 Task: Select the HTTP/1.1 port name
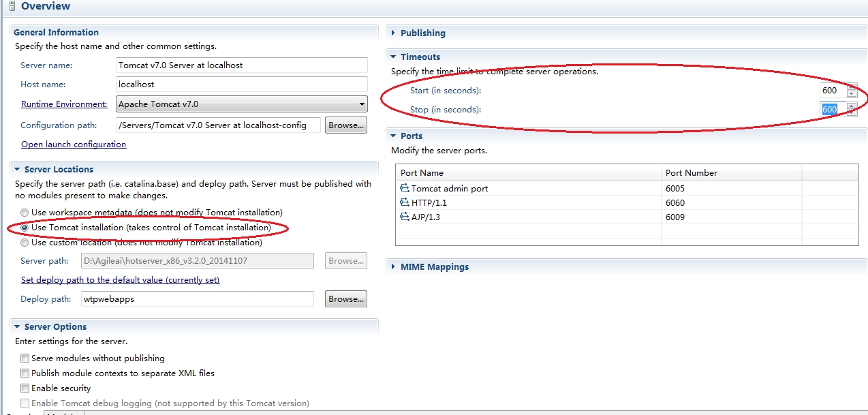[x=429, y=203]
